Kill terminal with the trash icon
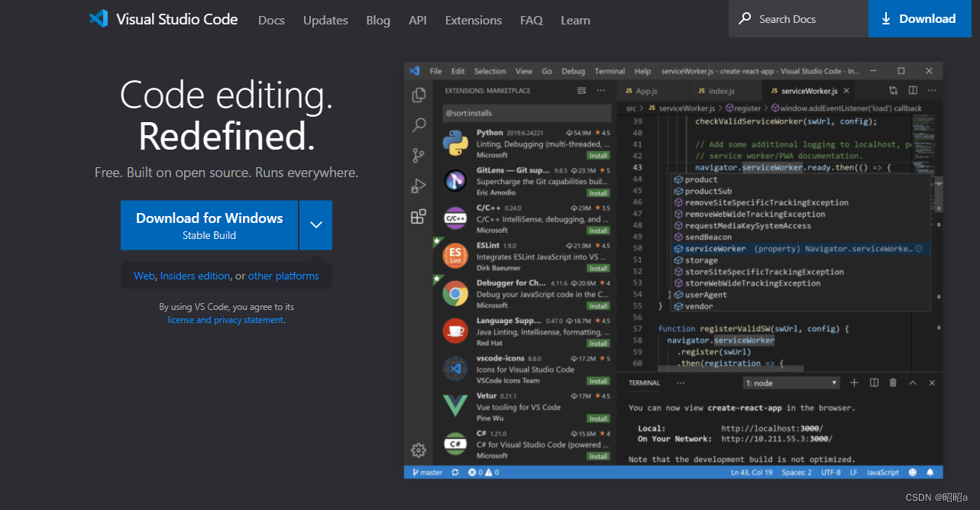The width and height of the screenshot is (980, 510). click(x=893, y=382)
